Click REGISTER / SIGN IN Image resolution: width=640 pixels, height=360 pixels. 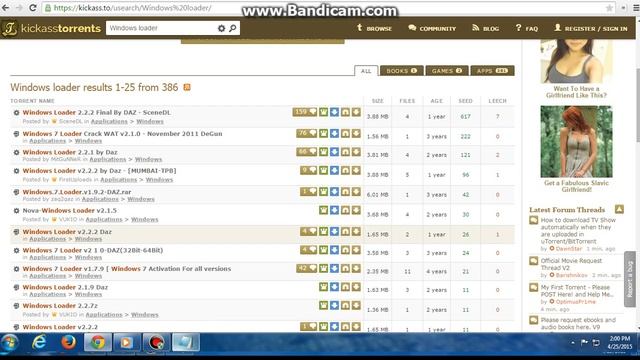point(590,28)
